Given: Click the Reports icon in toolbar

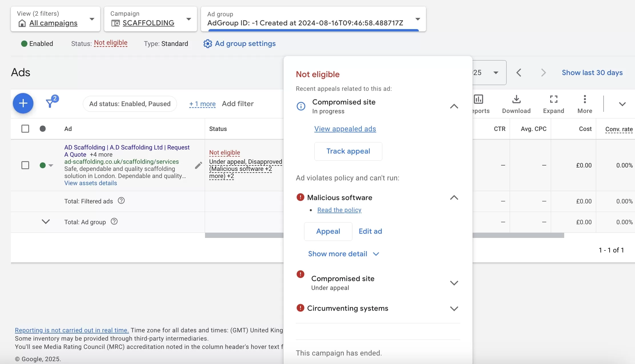Looking at the screenshot, I should tap(479, 99).
